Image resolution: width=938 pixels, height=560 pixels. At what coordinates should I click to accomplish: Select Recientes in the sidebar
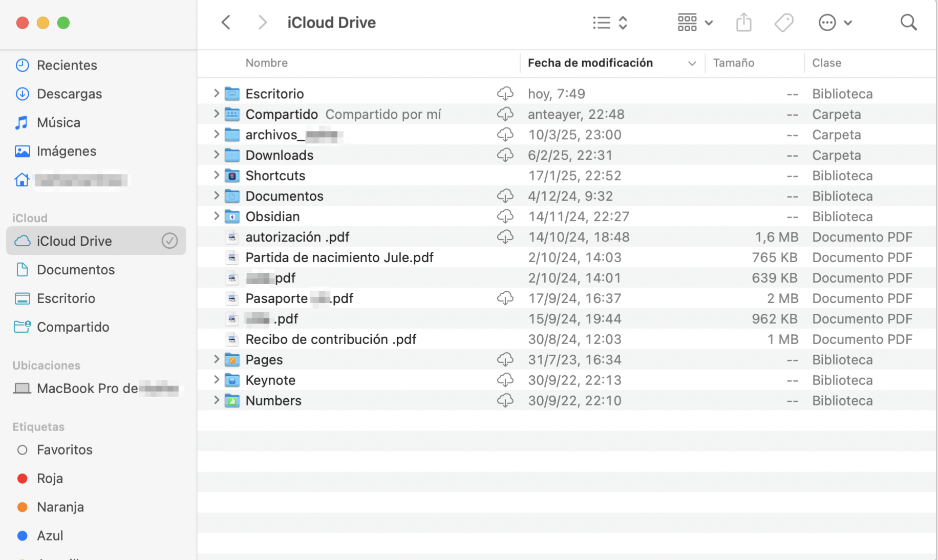(67, 65)
